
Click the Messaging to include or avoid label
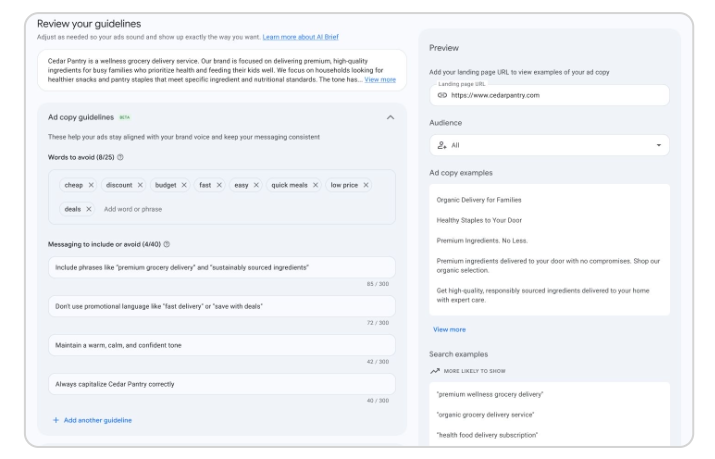pyautogui.click(x=104, y=244)
